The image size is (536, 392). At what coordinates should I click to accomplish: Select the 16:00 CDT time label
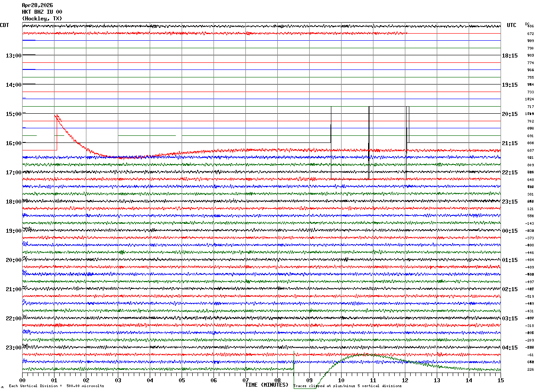tap(13, 143)
